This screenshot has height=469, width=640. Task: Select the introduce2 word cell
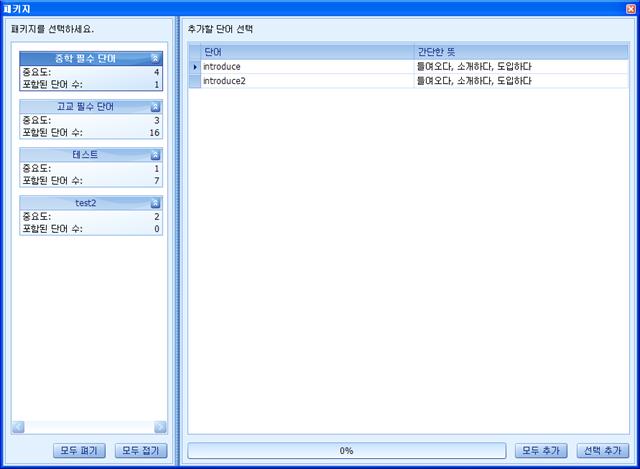tap(307, 81)
